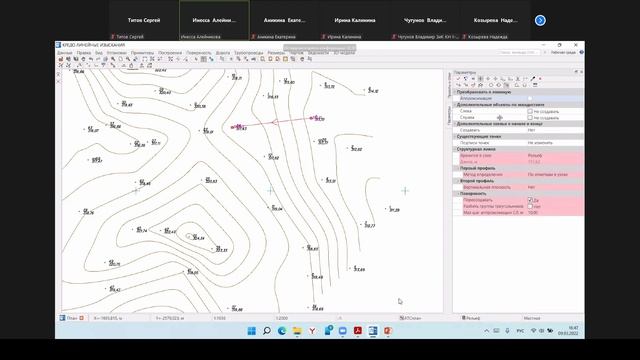Open taskbar Search
Image resolution: width=640 pixels, height=360 pixels.
click(267, 331)
